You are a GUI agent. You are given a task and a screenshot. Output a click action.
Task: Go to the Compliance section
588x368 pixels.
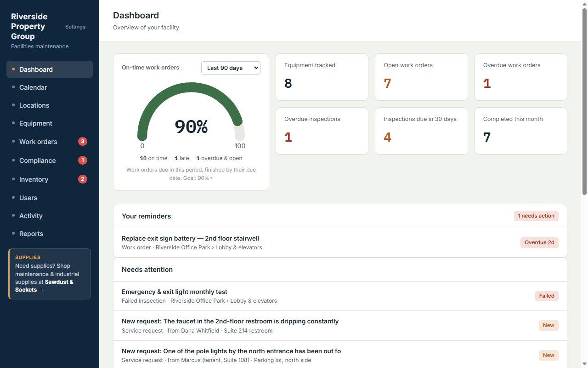pos(50,161)
